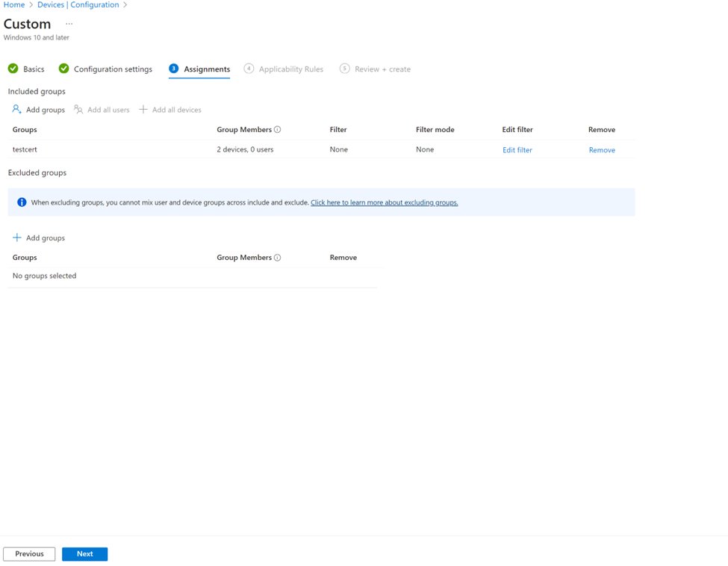This screenshot has height=566, width=728.
Task: Click the Add groups icon under Included groups
Action: (x=16, y=110)
